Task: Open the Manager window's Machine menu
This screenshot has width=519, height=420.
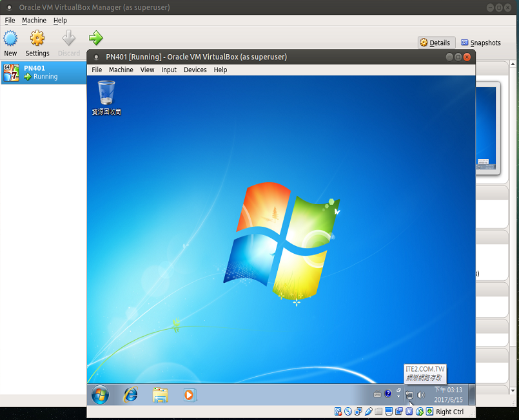Action: pos(34,21)
